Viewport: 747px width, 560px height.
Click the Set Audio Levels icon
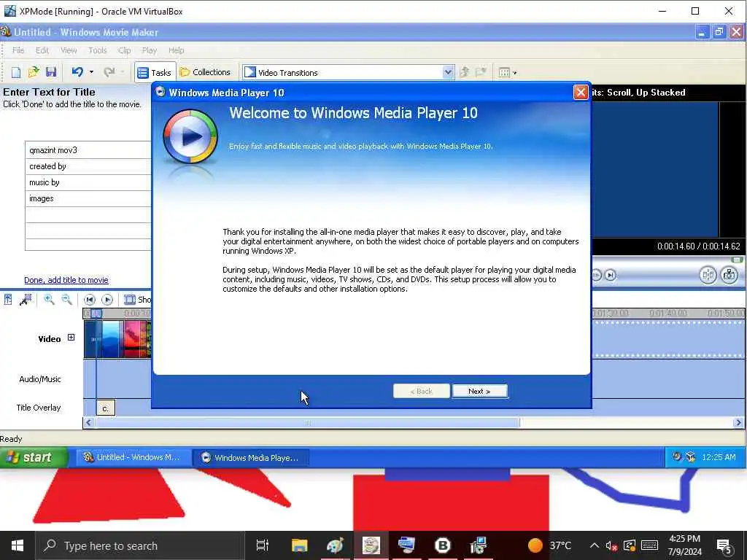point(8,300)
